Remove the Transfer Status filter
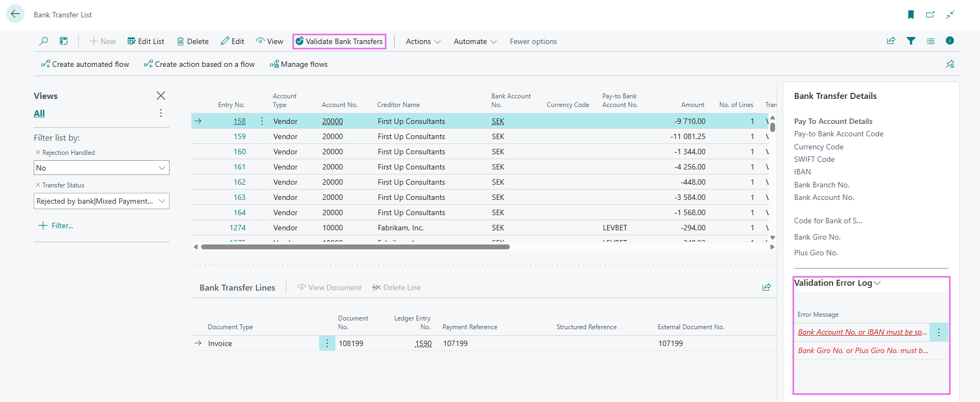The image size is (980, 402). coord(38,185)
